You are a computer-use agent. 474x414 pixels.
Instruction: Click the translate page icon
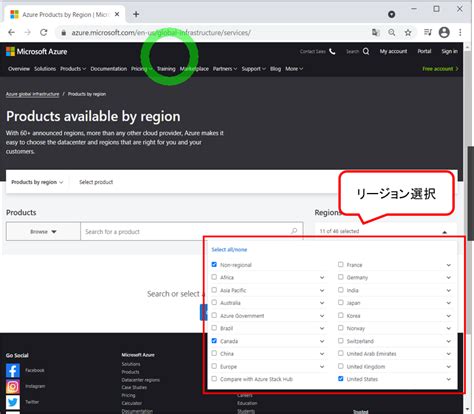tap(376, 32)
